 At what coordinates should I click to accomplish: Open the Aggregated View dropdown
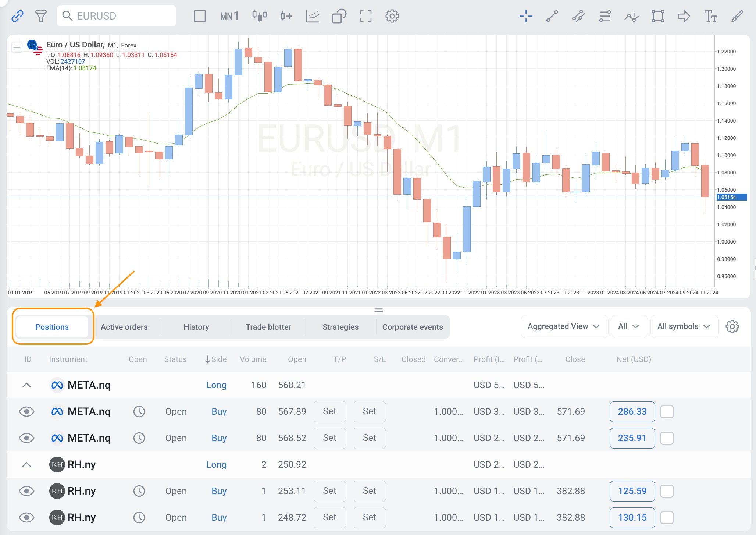(563, 326)
